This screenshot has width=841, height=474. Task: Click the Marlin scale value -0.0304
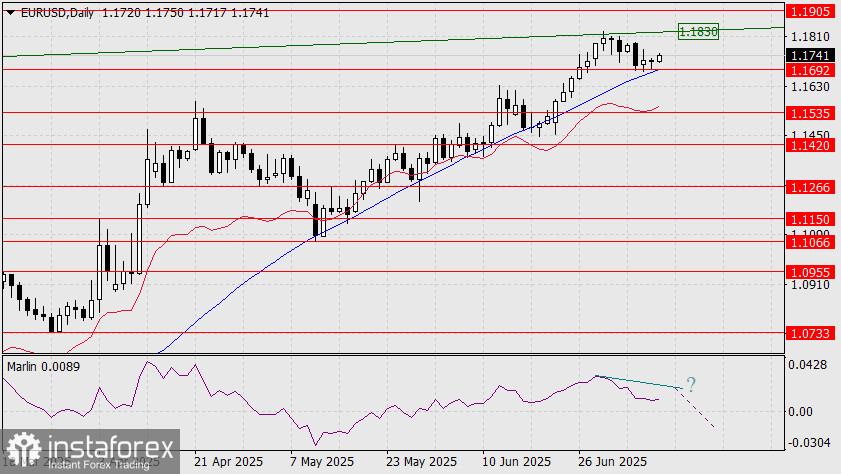coord(808,443)
